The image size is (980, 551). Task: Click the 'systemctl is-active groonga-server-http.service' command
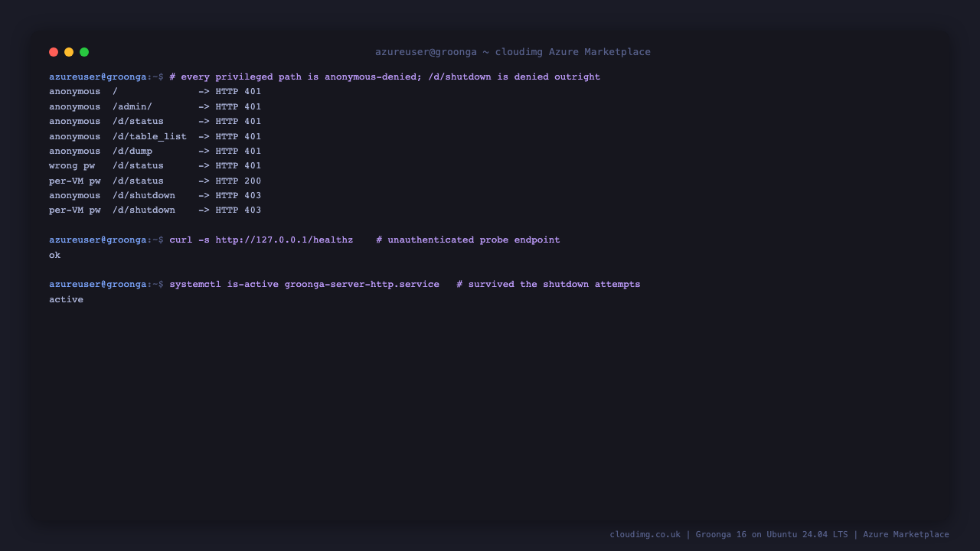pyautogui.click(x=305, y=285)
